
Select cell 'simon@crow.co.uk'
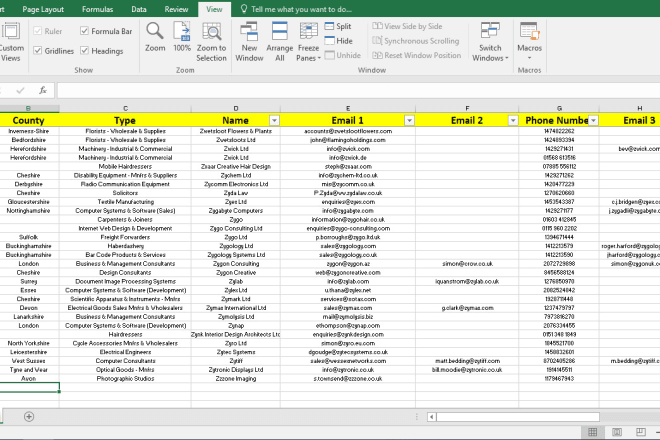467,264
